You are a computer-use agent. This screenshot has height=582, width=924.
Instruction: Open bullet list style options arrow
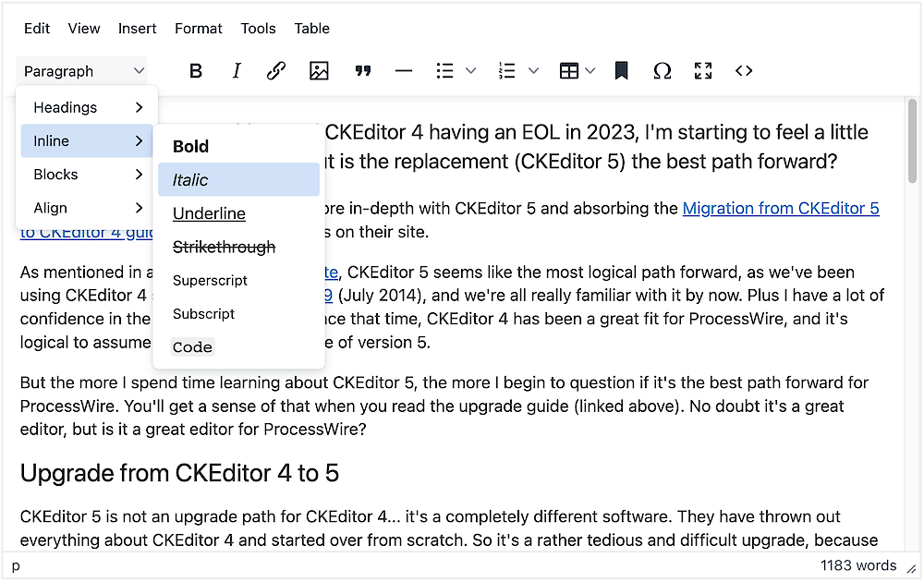tap(471, 71)
